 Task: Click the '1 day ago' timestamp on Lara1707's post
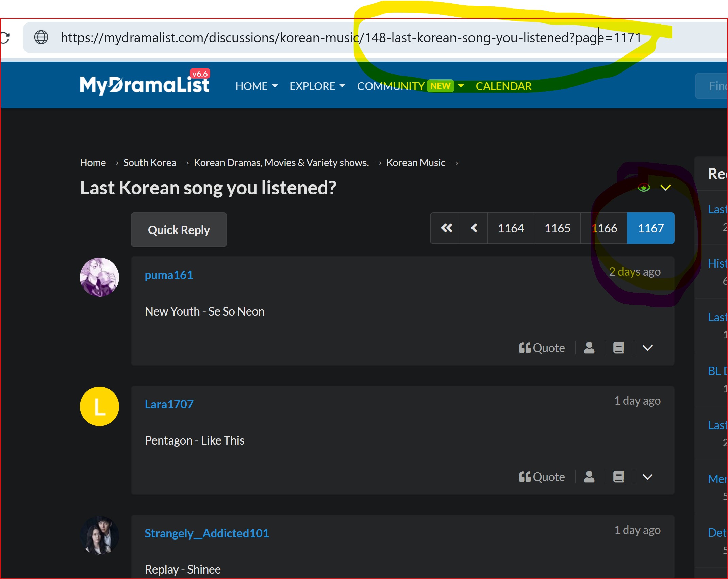638,401
